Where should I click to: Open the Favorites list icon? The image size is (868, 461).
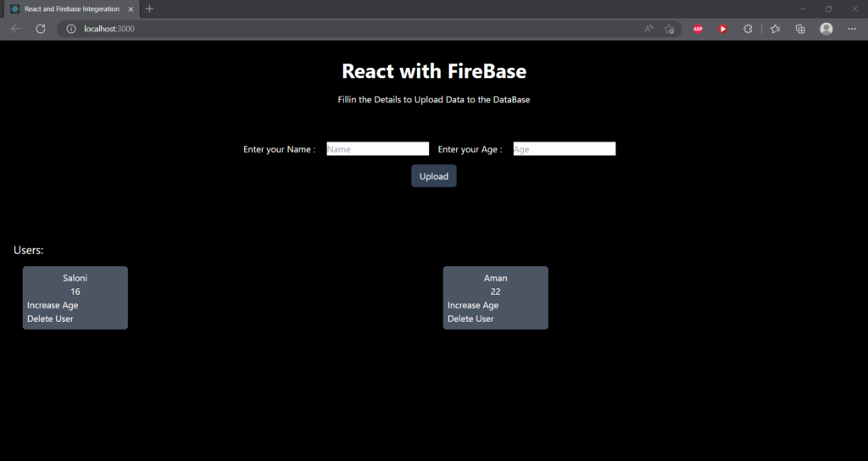775,29
